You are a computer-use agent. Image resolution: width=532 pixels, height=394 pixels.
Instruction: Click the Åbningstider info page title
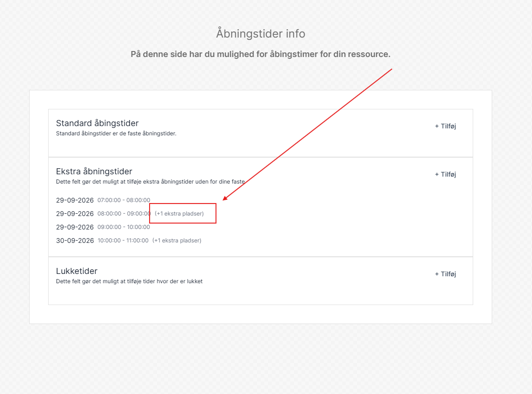point(261,34)
